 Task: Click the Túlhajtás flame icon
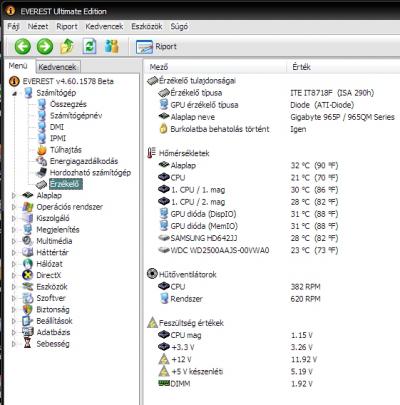coord(42,150)
